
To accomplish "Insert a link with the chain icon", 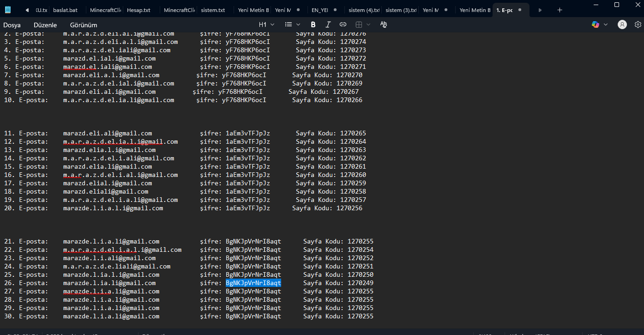I will [x=343, y=24].
